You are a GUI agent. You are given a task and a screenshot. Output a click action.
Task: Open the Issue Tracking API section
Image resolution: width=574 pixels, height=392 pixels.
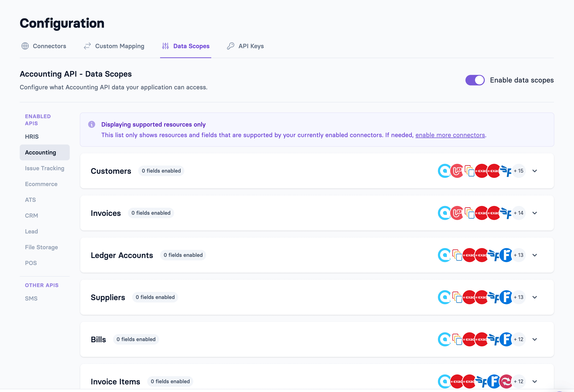pos(45,168)
